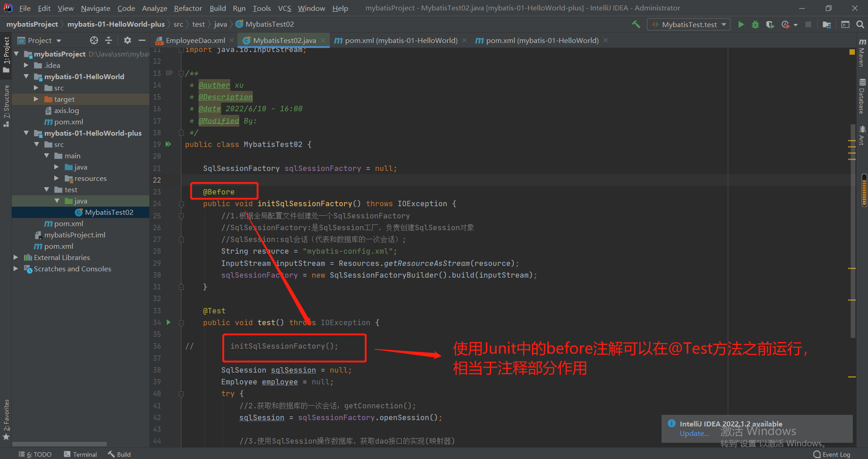The width and height of the screenshot is (868, 459).
Task: Open the Analyze menu
Action: tap(154, 8)
